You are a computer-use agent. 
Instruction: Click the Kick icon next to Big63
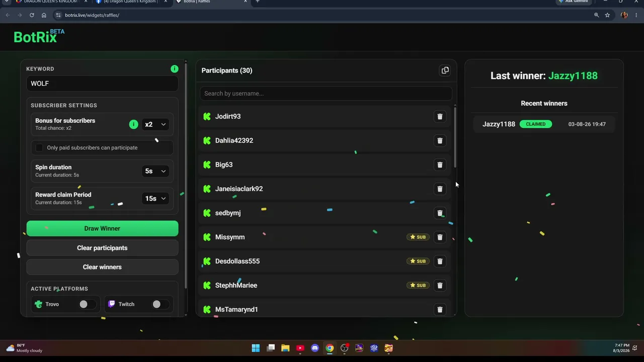(x=207, y=165)
